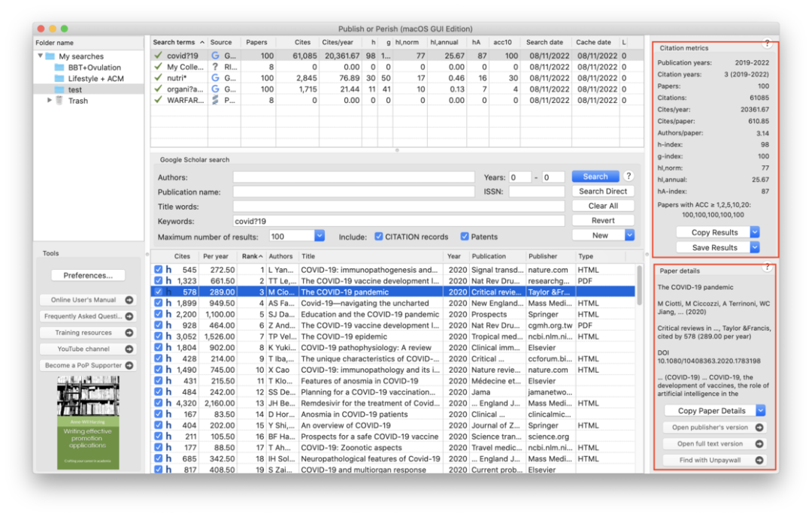This screenshot has height=517, width=812.
Task: Sort results by Per year column header
Action: point(216,256)
